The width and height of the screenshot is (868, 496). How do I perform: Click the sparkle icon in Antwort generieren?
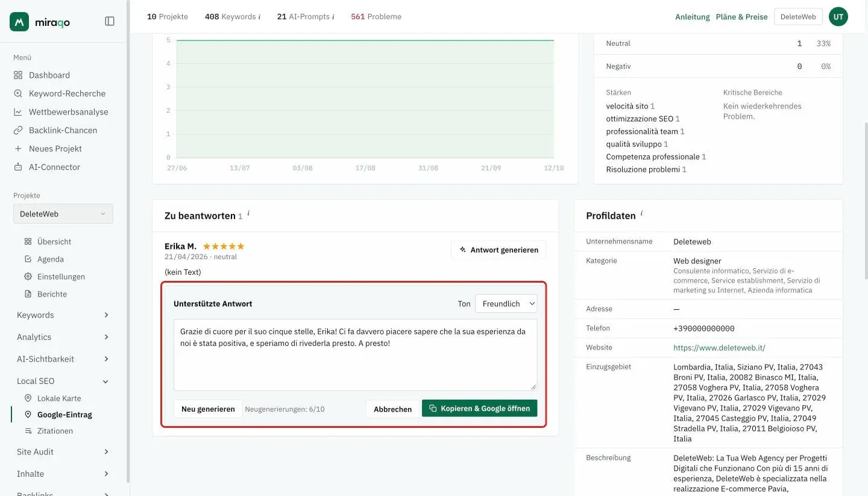463,250
